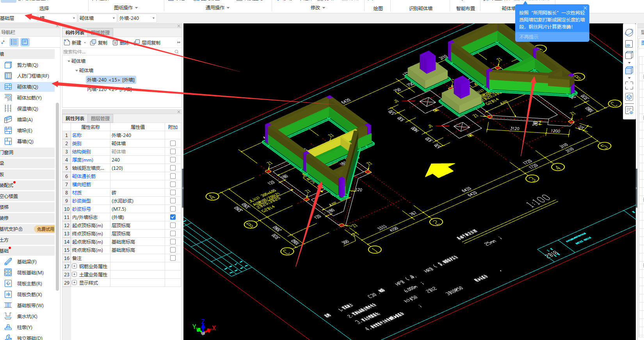Select the 人防门框墙(RF) component icon
This screenshot has height=340, width=644.
click(x=8, y=76)
